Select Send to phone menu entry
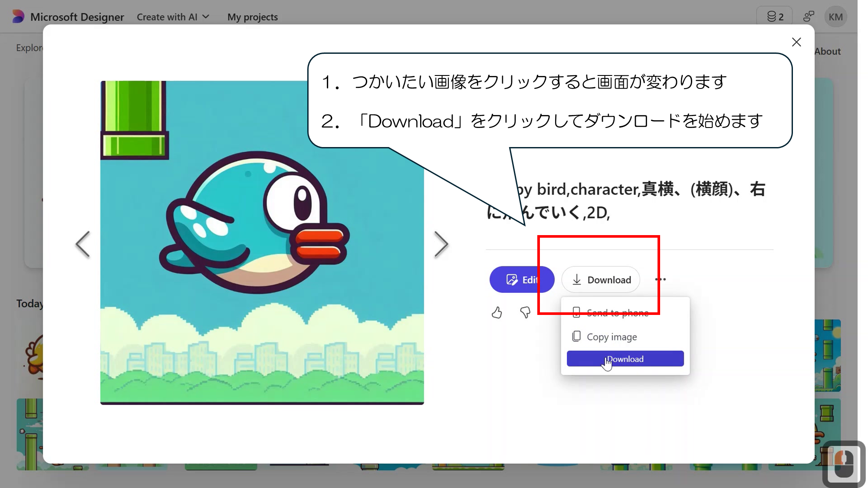 tap(625, 313)
